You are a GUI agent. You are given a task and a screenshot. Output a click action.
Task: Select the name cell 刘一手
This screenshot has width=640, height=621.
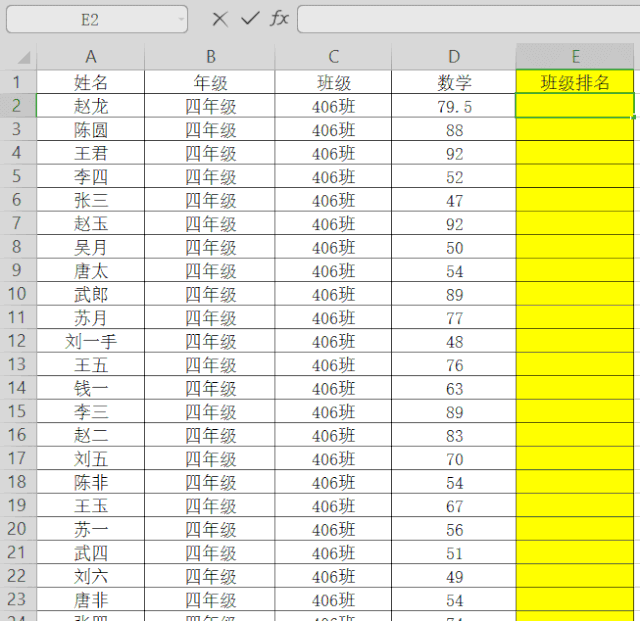pos(90,341)
